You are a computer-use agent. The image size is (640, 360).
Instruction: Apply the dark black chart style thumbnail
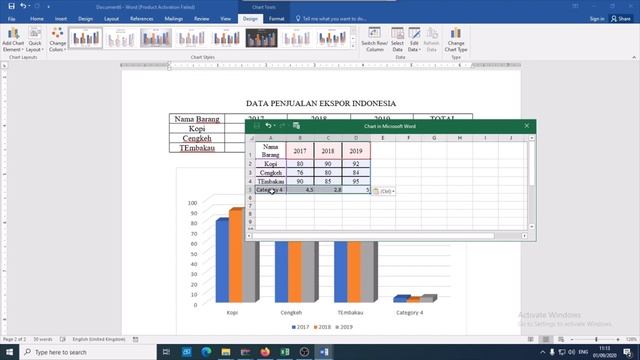coord(262,38)
